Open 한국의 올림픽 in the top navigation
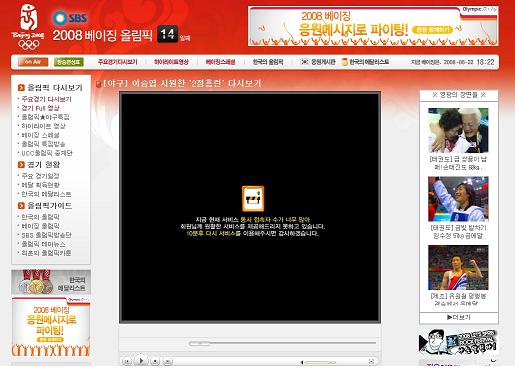Screen dimensions: 515x370 268,62
